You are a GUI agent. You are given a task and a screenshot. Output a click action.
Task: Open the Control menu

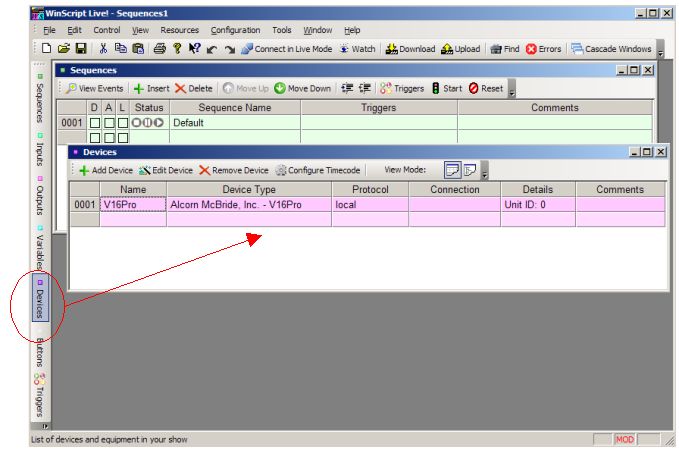pos(107,30)
